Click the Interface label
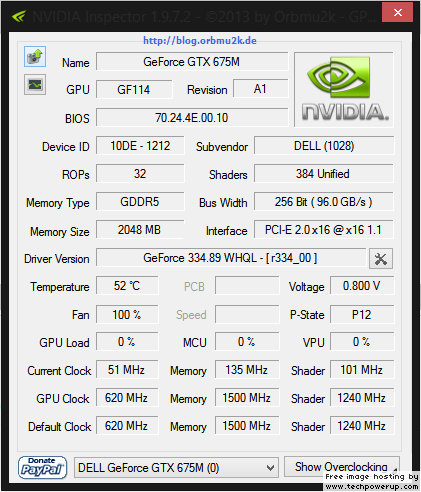 pyautogui.click(x=227, y=231)
